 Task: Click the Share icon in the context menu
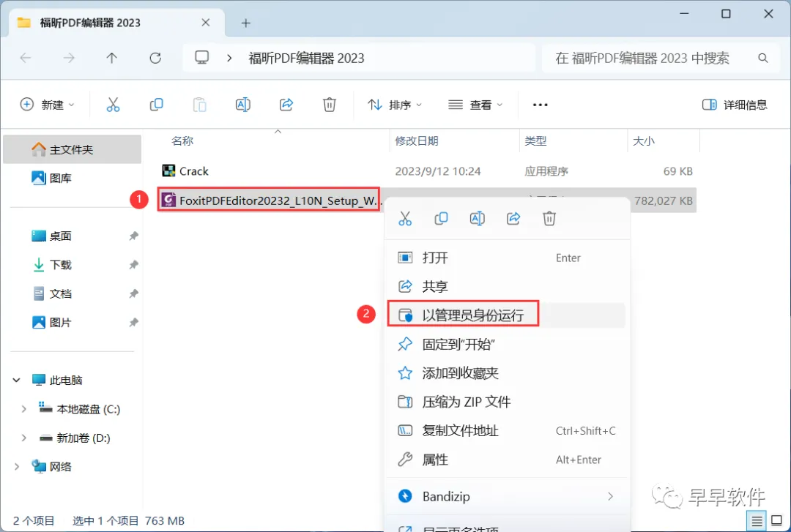[x=513, y=218]
